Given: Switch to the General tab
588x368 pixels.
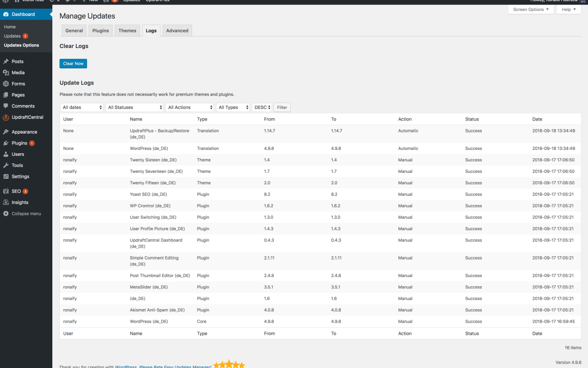Looking at the screenshot, I should click(x=74, y=31).
